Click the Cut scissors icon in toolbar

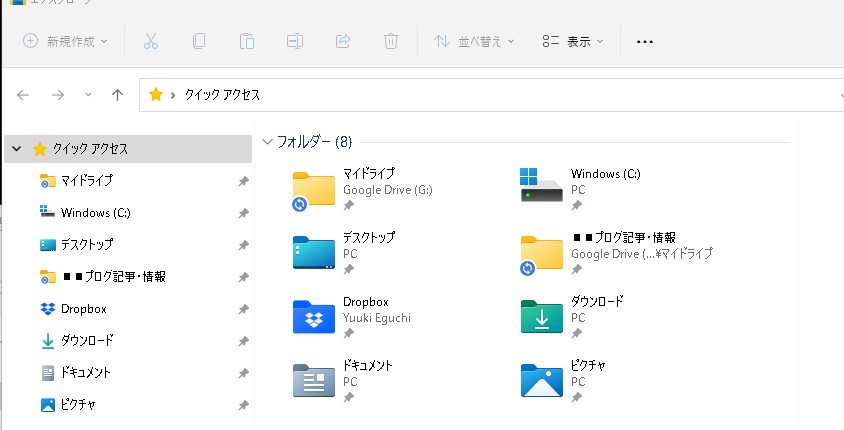[x=151, y=42]
